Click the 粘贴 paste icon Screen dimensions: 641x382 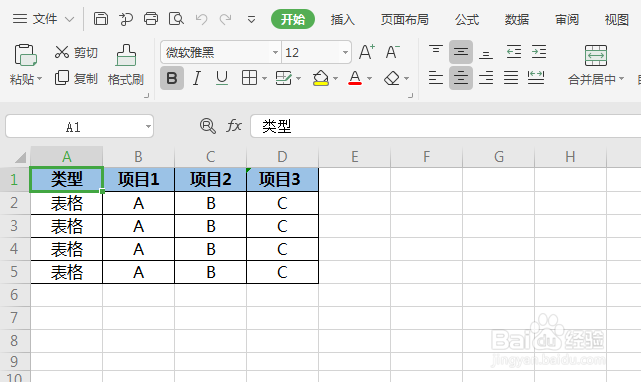(x=25, y=55)
